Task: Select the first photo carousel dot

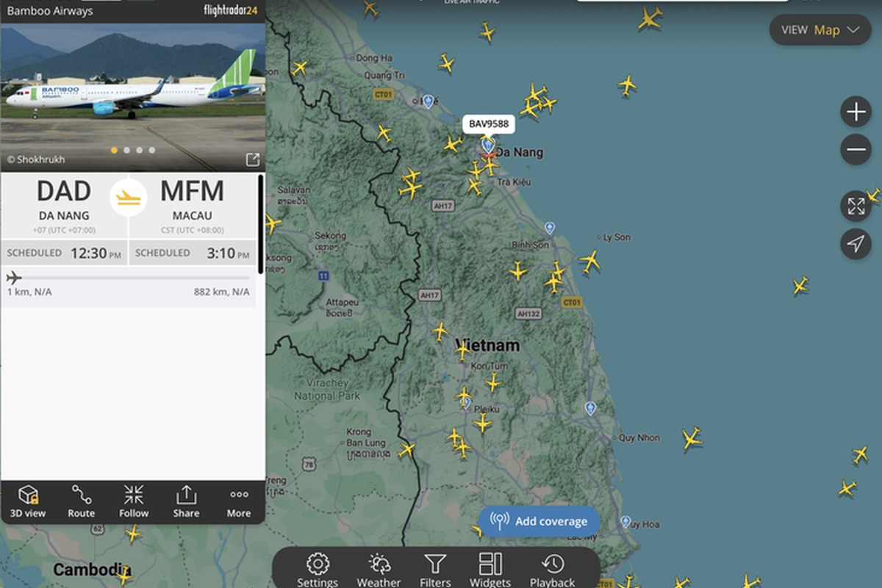Action: tap(114, 150)
